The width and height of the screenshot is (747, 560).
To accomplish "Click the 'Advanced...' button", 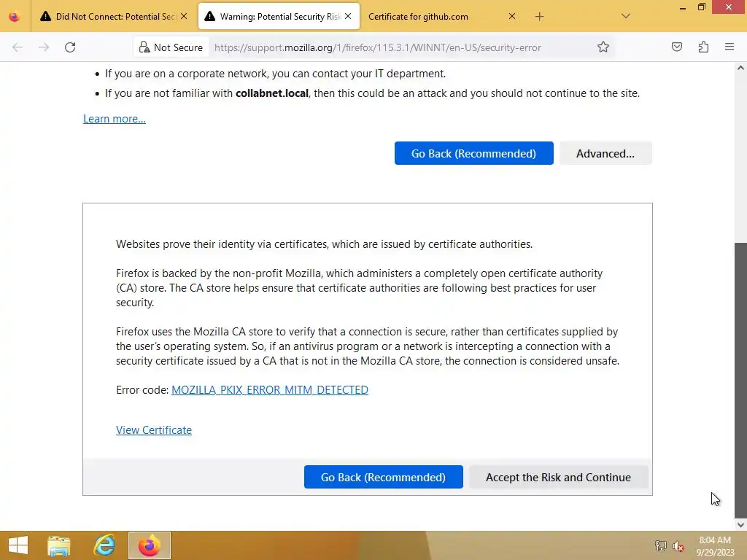I will click(x=605, y=153).
